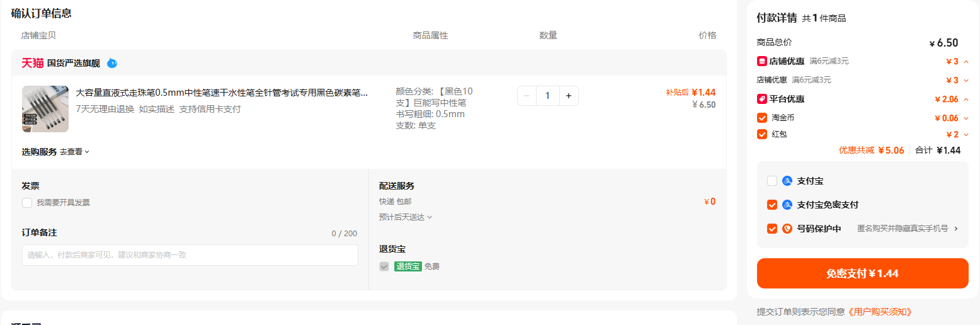Click the orange shield icon for 号码保护中
Screen dimensions: 980x325
pos(787,229)
